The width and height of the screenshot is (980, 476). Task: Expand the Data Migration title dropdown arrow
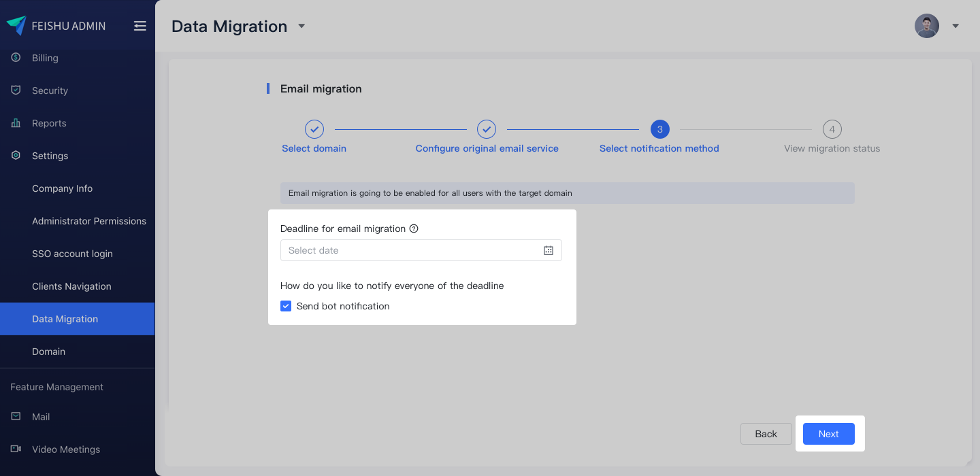point(301,27)
